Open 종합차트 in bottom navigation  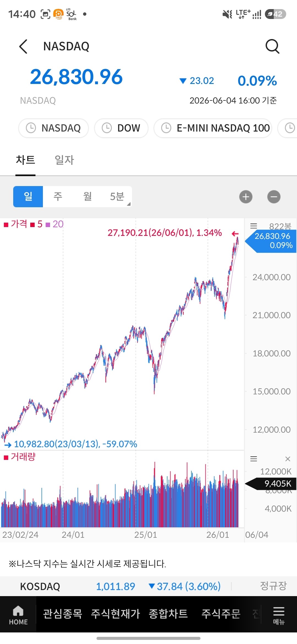168,614
